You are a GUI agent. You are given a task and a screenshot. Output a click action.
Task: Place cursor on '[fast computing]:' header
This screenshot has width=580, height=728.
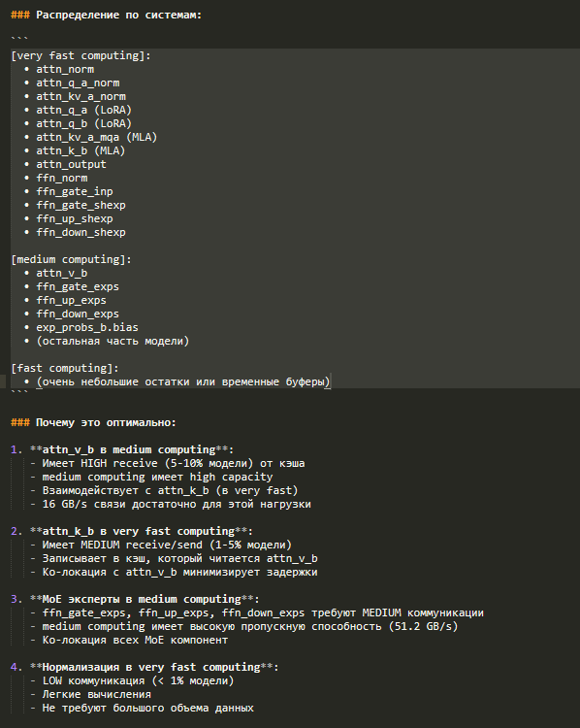64,368
